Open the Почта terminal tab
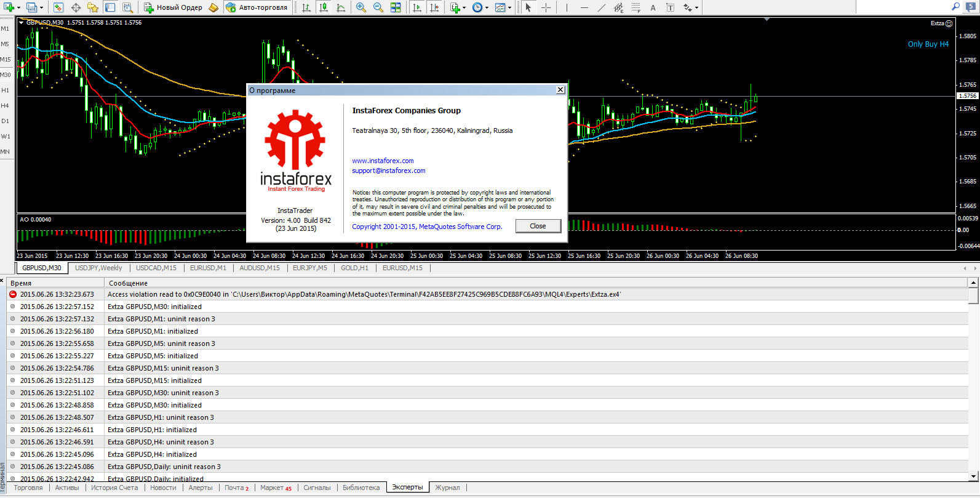Screen dimensions: 980x498 pos(236,488)
